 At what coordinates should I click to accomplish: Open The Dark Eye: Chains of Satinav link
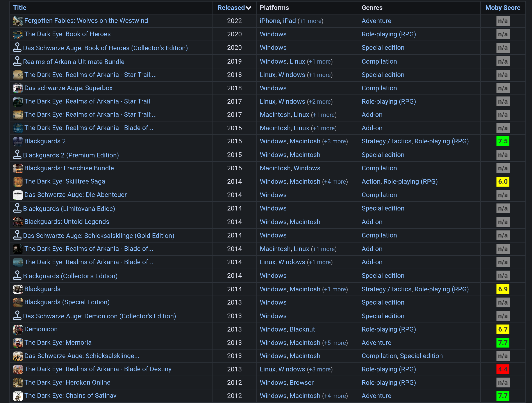(70, 396)
